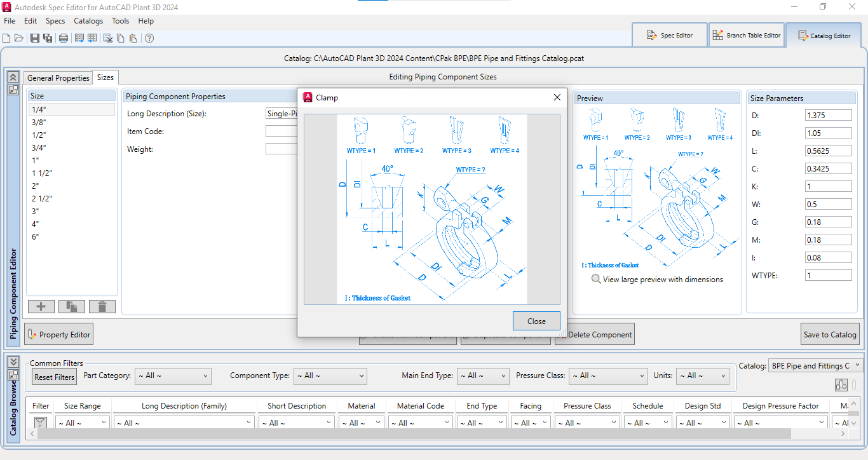
Task: Click the Cut toolbar icon
Action: (108, 38)
